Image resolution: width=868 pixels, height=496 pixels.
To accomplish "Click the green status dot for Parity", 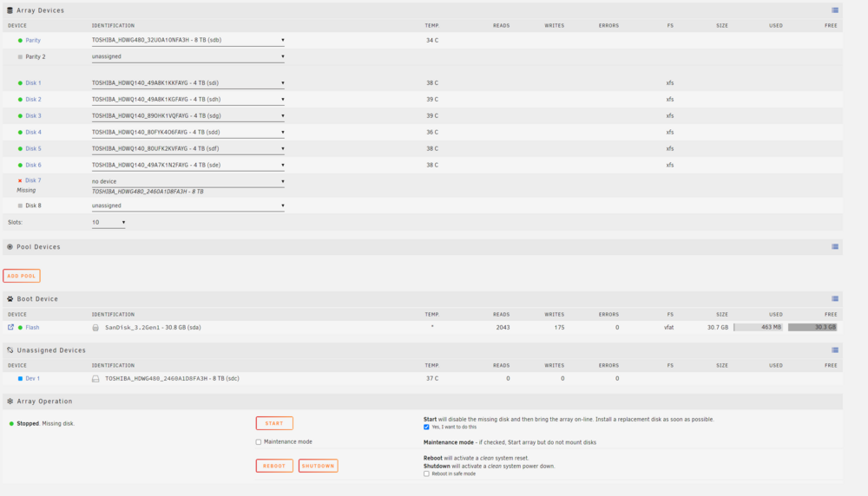I will [x=21, y=41].
